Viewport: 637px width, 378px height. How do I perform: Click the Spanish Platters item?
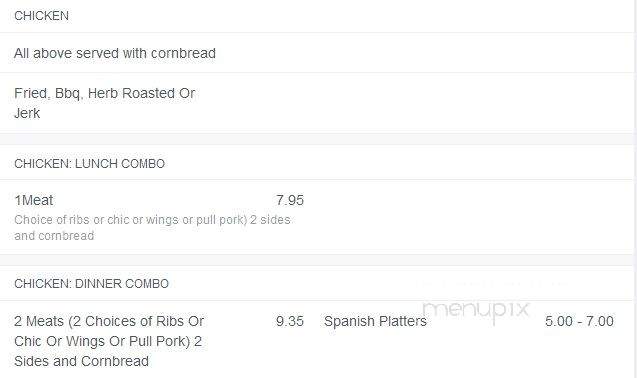coord(375,321)
